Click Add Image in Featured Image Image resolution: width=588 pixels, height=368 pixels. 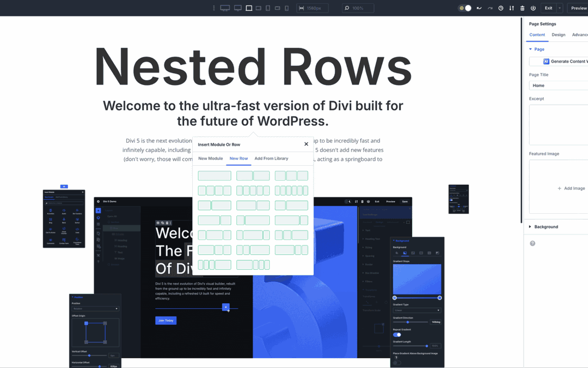(x=571, y=188)
